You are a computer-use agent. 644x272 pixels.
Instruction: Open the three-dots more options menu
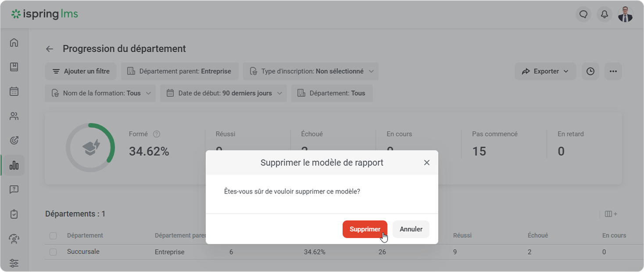point(613,72)
